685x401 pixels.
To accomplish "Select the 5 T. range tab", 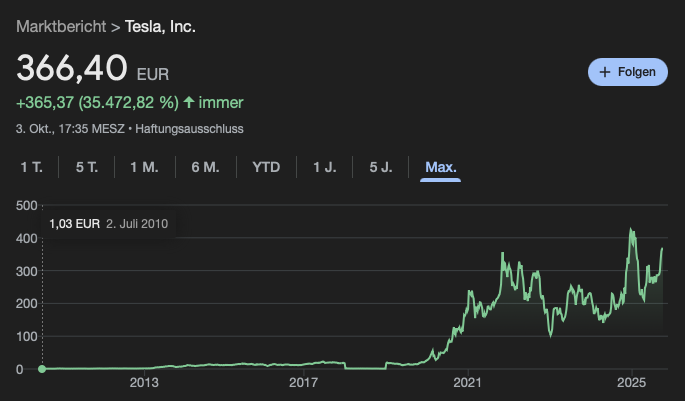I will (87, 167).
